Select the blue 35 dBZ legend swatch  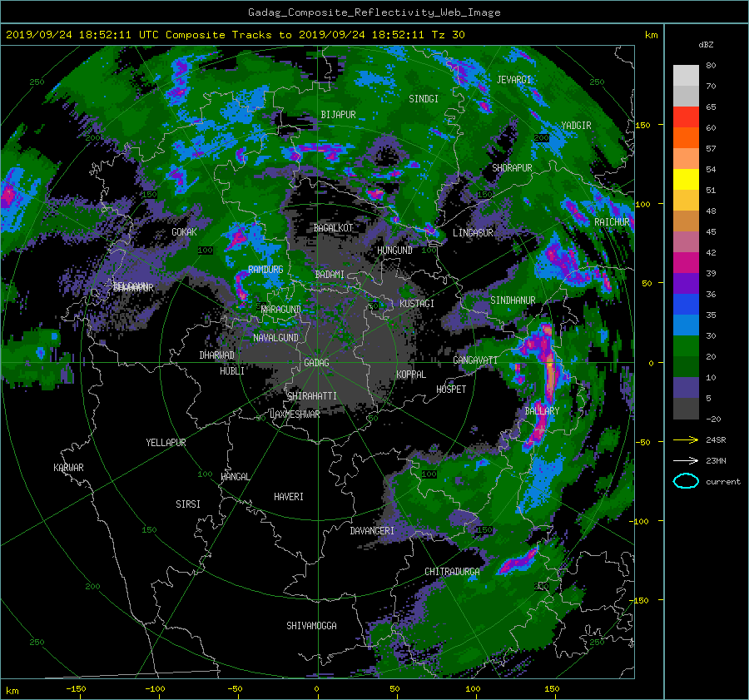pyautogui.click(x=686, y=304)
